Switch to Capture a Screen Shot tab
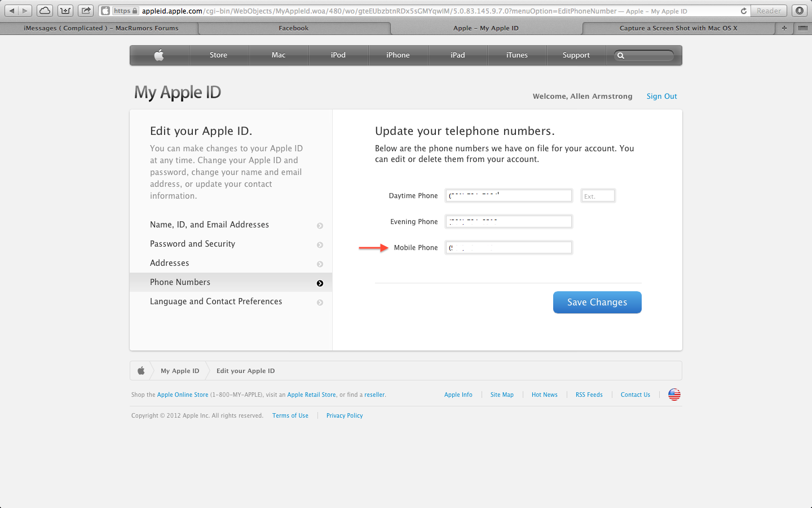This screenshot has width=812, height=508. coord(678,28)
